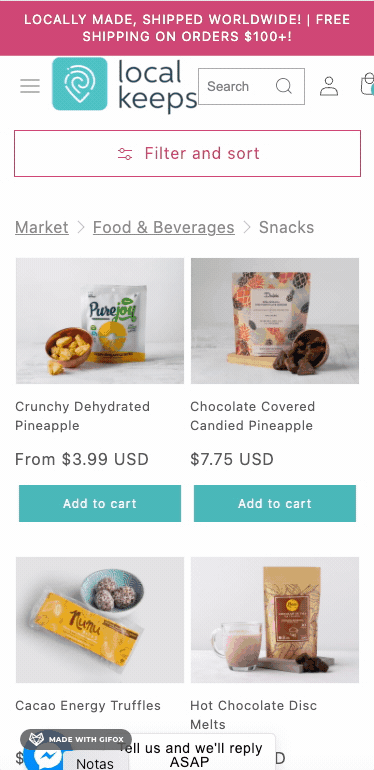Viewport: 374px width, 770px height.
Task: Go to the Market breadcrumb
Action: (42, 227)
